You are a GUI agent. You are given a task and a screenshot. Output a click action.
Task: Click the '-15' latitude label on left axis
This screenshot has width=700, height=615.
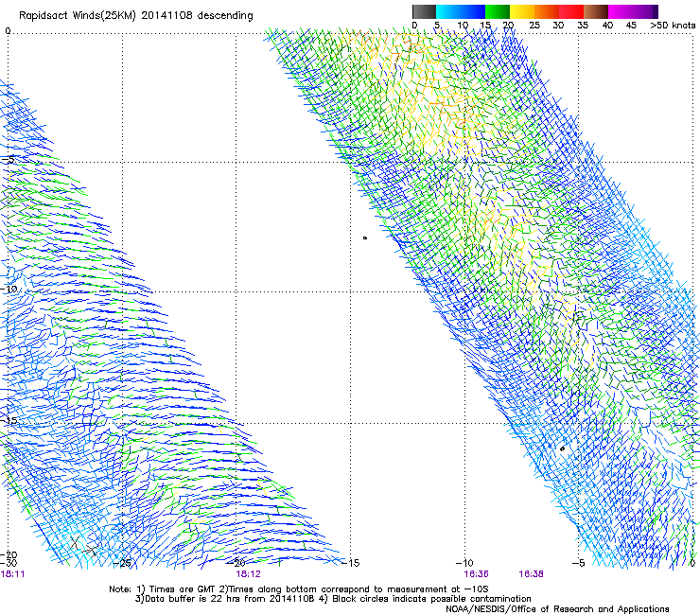(x=9, y=421)
